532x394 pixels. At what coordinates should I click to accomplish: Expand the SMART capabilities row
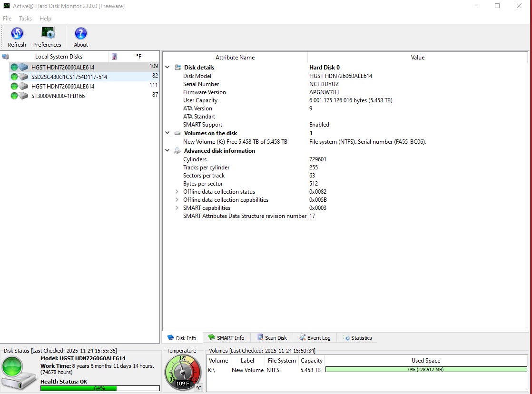point(177,208)
